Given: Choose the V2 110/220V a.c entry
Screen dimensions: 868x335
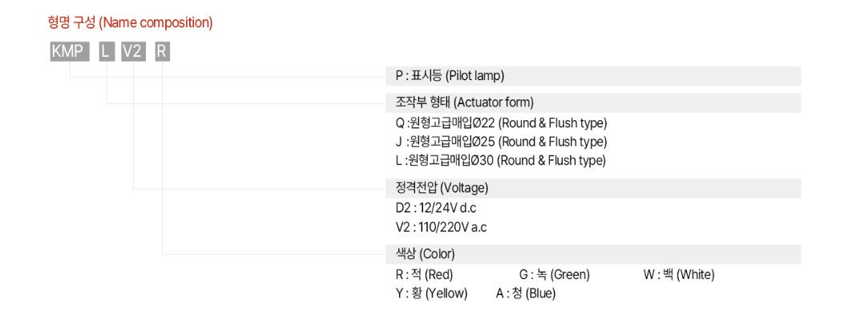Looking at the screenshot, I should click(441, 227).
